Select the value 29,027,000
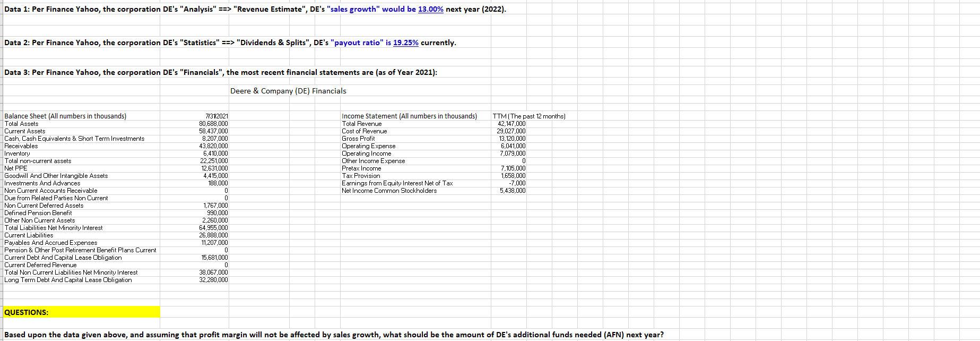 pyautogui.click(x=511, y=131)
